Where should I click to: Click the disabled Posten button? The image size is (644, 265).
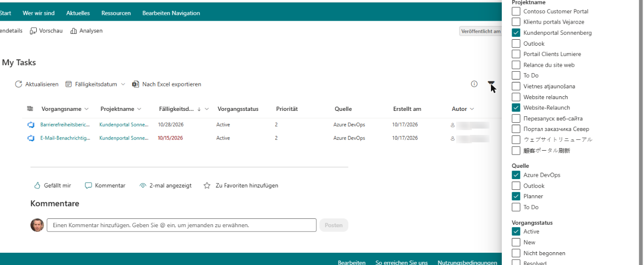tap(334, 225)
